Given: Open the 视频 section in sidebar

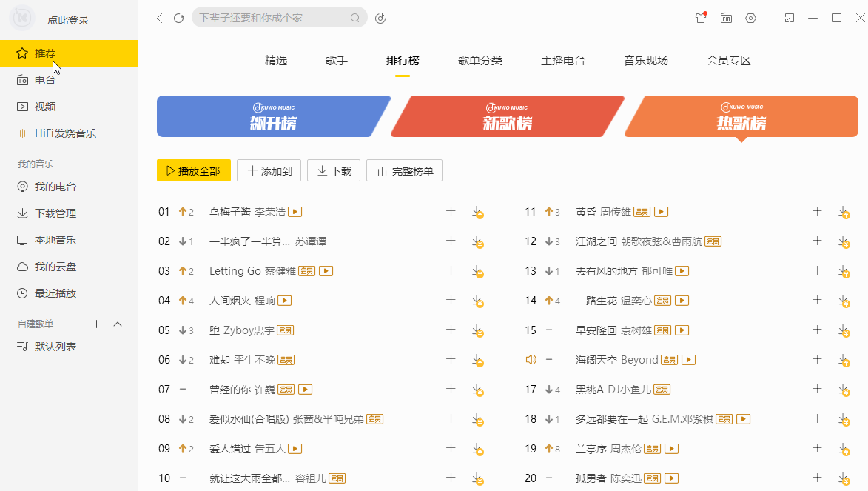Looking at the screenshot, I should pos(44,106).
